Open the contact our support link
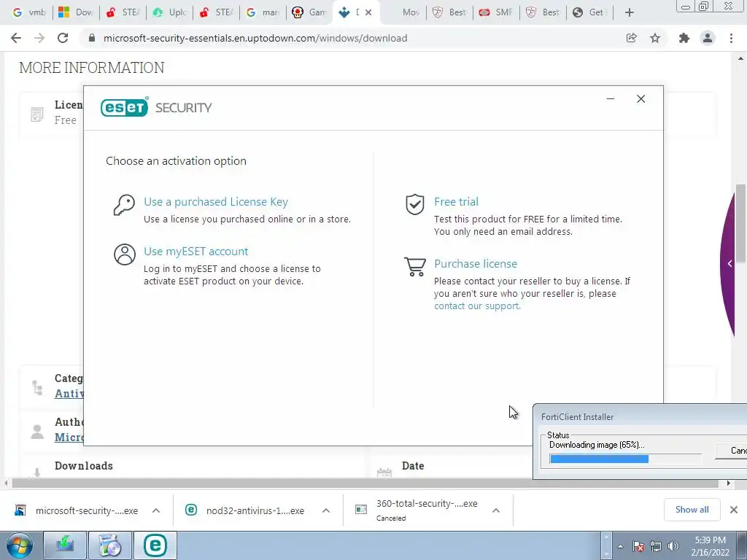 tap(477, 306)
